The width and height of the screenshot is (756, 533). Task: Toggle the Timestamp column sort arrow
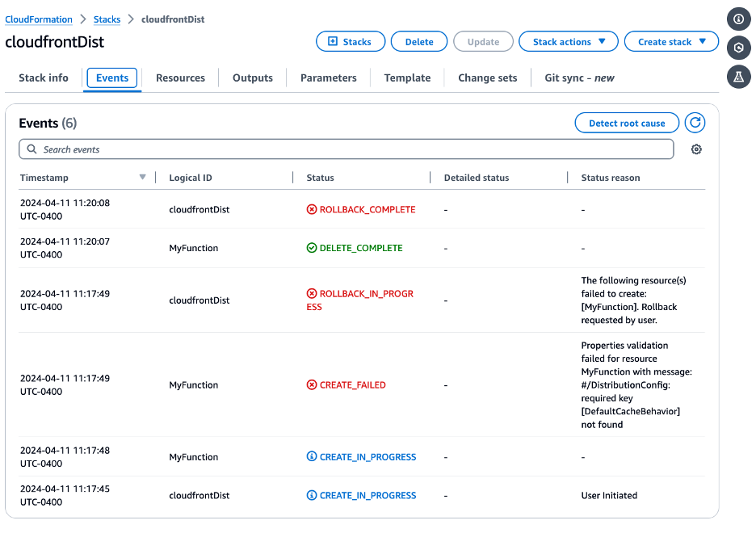coord(143,177)
